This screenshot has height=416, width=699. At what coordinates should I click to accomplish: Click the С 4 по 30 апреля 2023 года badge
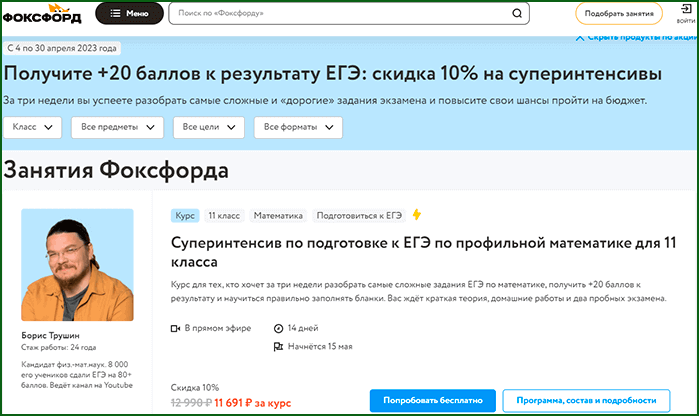click(62, 48)
